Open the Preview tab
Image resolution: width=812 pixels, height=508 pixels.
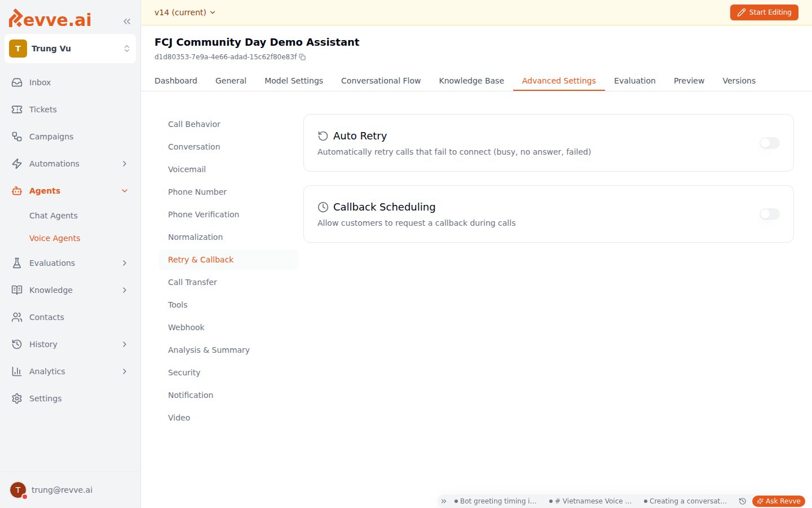tap(689, 81)
